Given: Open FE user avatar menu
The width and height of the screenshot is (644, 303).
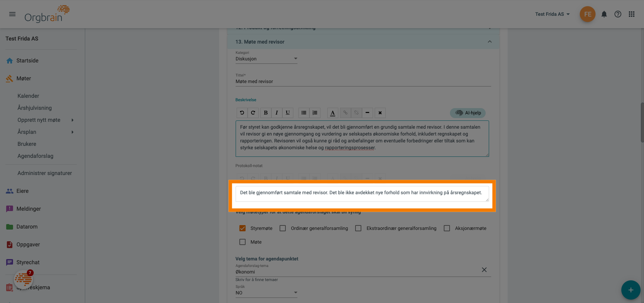Looking at the screenshot, I should point(588,14).
